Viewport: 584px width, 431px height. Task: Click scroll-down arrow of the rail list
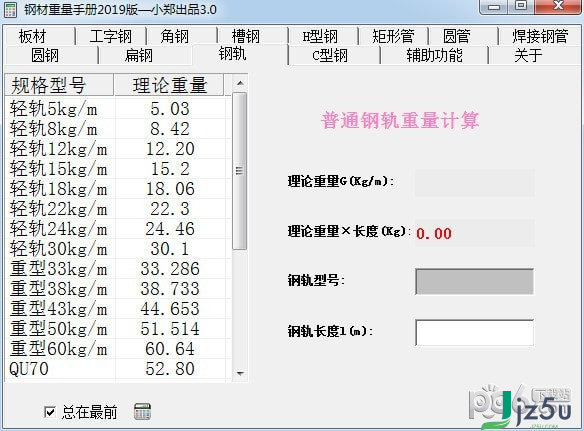[x=240, y=373]
